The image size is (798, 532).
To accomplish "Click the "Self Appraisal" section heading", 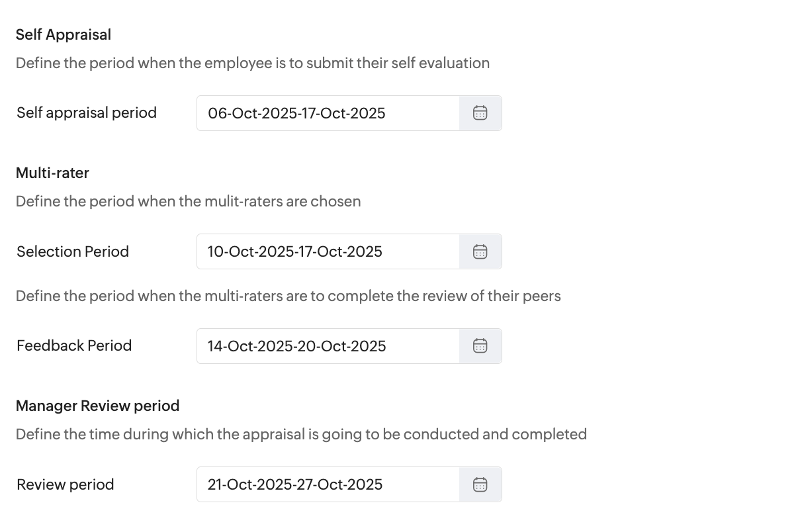I will [x=64, y=34].
